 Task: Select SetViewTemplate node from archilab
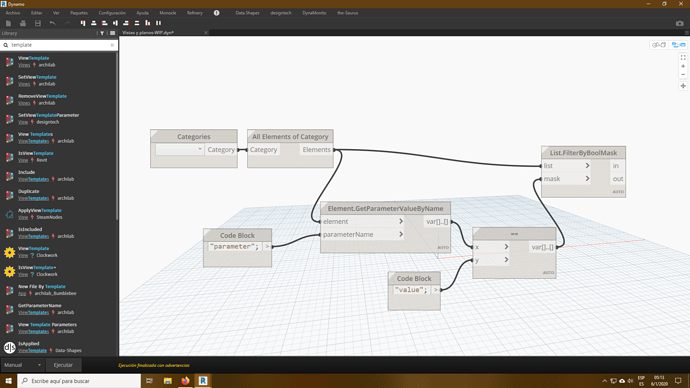37,77
